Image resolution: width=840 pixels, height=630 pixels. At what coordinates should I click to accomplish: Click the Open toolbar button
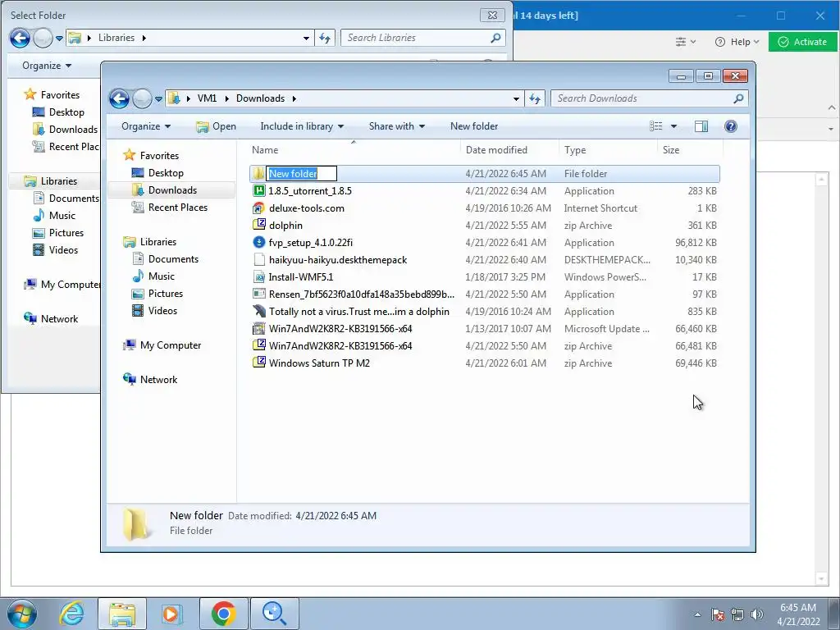(217, 126)
